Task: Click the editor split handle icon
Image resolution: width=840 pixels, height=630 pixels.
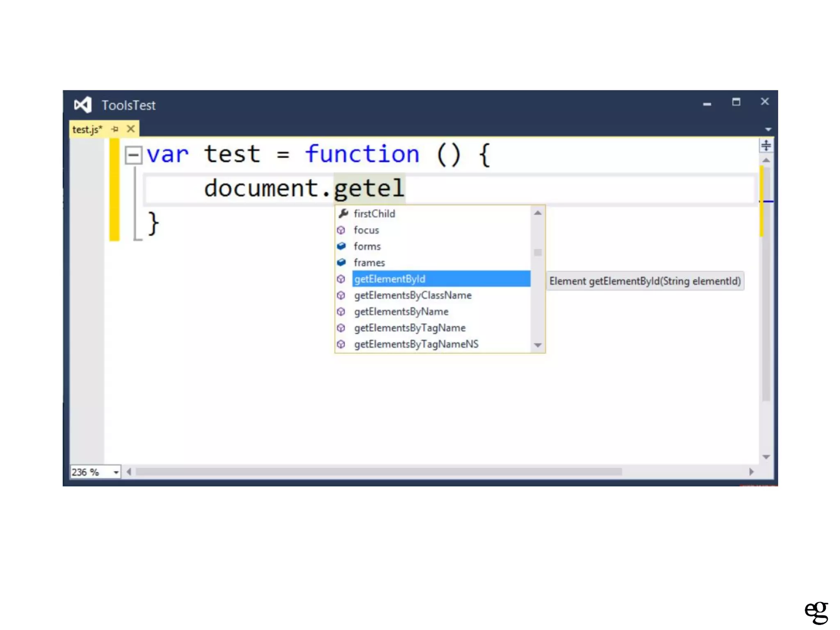Action: [766, 145]
